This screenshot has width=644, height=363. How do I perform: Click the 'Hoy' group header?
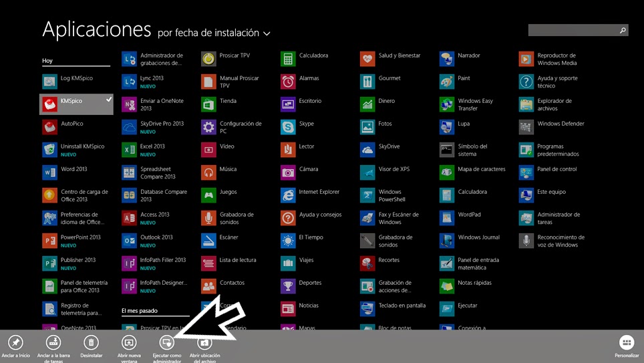pos(47,60)
